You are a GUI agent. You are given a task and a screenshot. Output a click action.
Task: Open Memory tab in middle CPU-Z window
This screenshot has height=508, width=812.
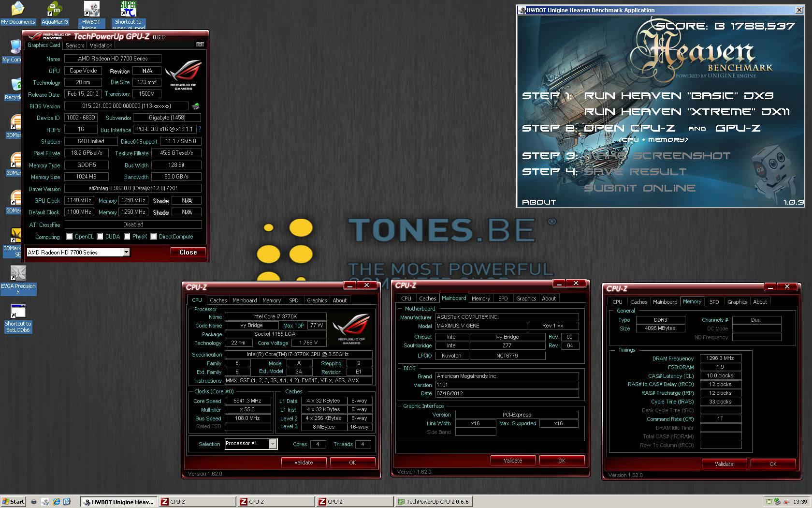coord(481,299)
